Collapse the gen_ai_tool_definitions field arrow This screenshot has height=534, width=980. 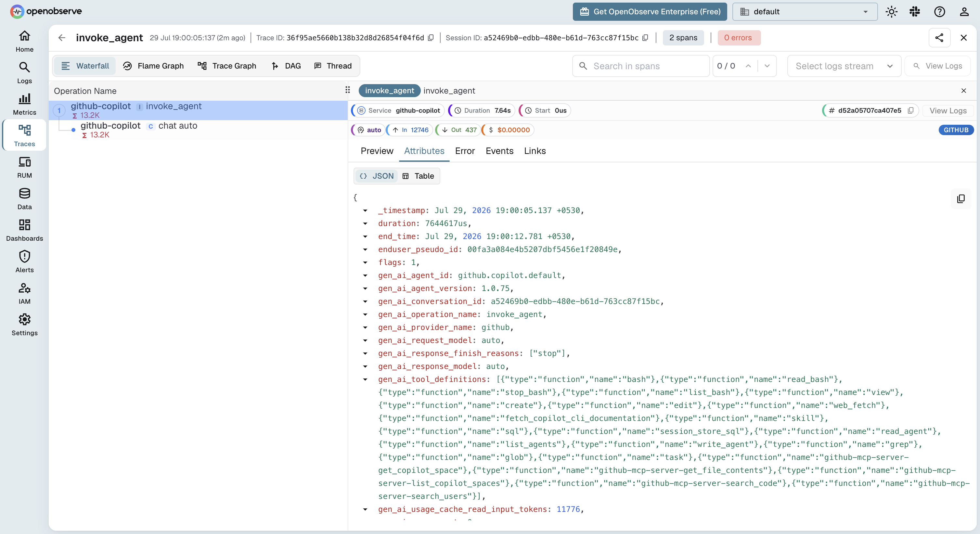click(x=365, y=379)
